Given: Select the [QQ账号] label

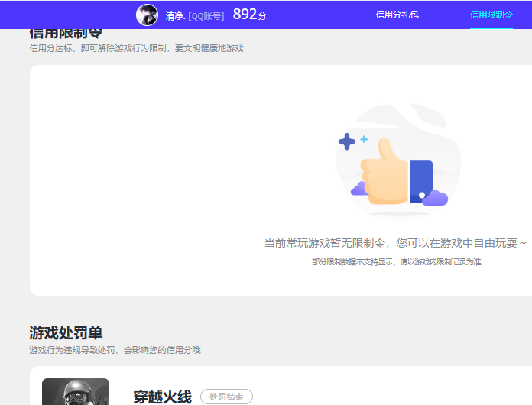Looking at the screenshot, I should tap(206, 16).
